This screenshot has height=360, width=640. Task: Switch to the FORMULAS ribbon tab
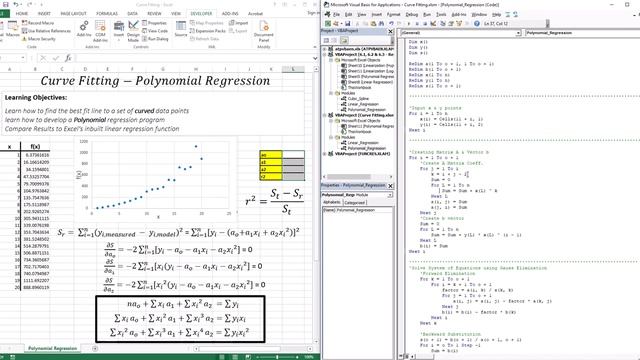coord(107,13)
